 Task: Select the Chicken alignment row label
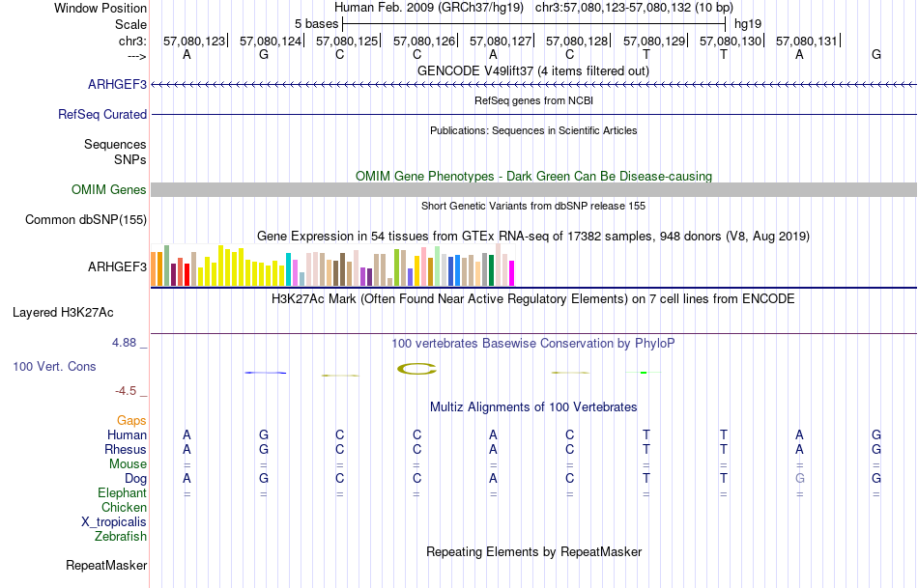click(x=124, y=507)
